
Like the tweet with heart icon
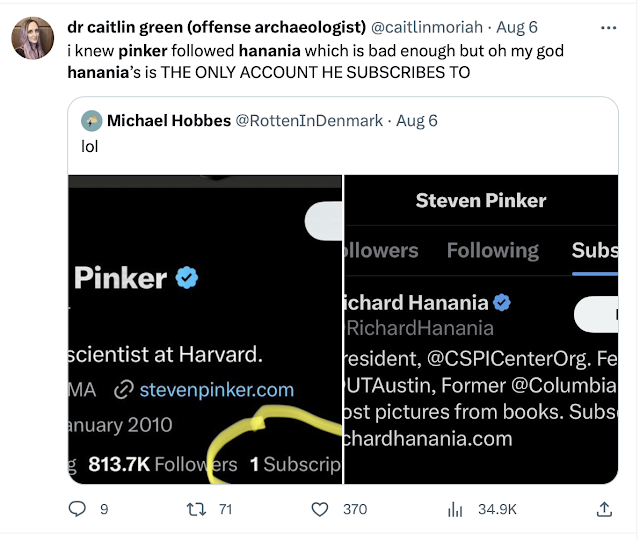point(320,509)
